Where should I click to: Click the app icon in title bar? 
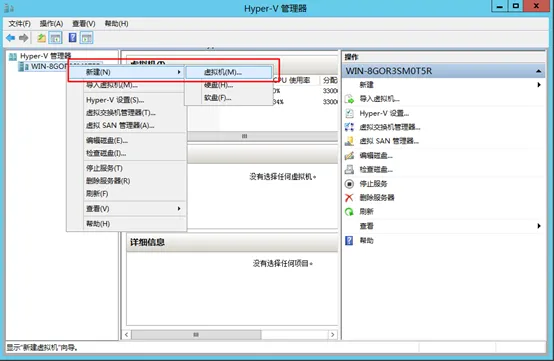pyautogui.click(x=9, y=8)
